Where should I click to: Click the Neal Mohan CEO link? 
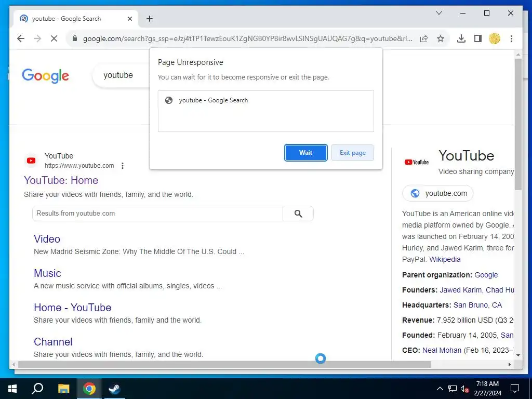click(442, 350)
